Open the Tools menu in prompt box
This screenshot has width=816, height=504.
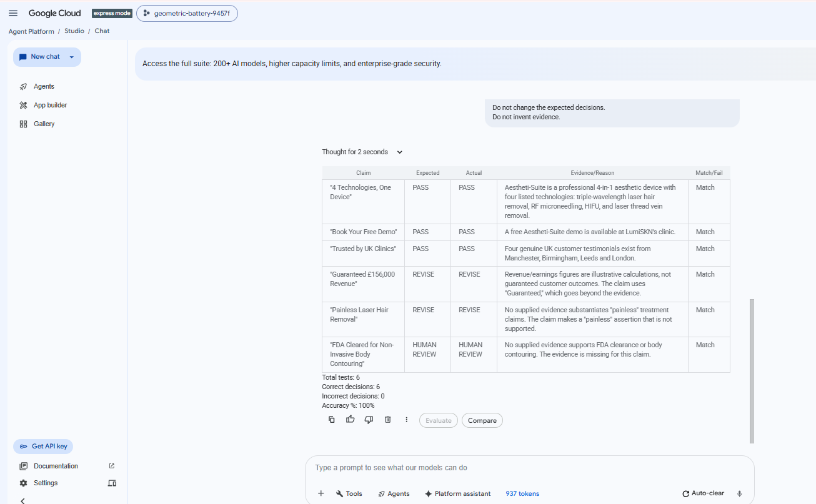349,493
